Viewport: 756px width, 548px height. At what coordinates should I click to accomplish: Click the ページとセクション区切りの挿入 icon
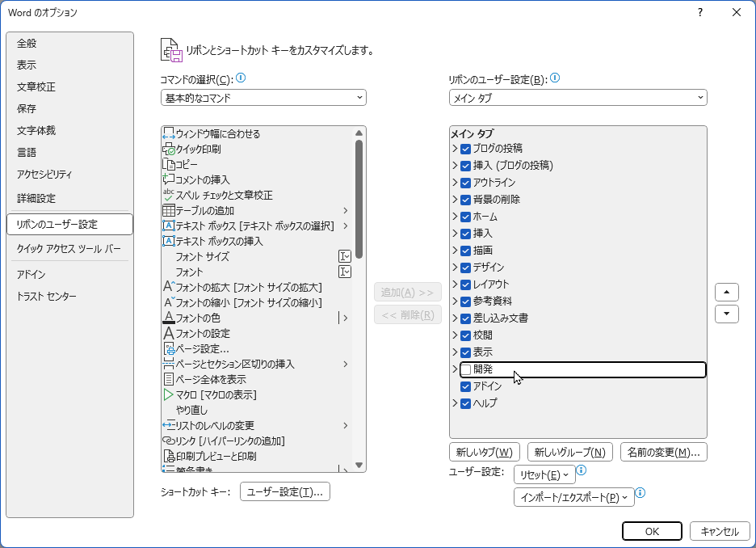click(168, 364)
